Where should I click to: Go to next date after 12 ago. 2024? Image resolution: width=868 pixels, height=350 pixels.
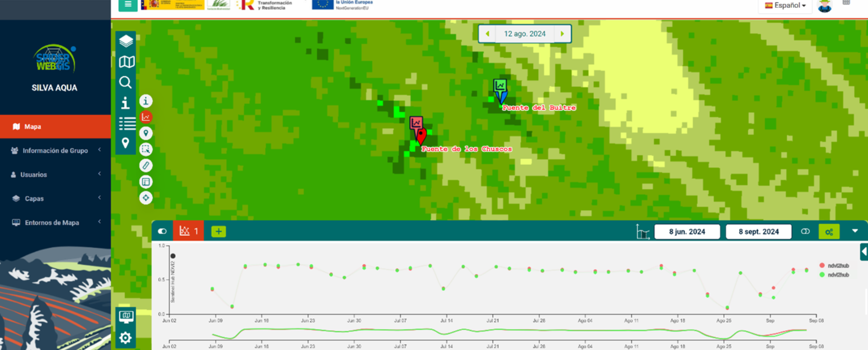click(562, 34)
